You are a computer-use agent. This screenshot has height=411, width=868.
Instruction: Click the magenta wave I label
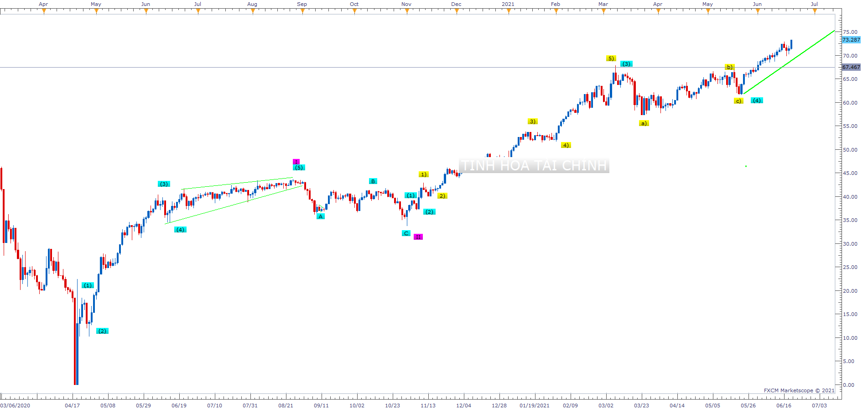[x=296, y=162]
